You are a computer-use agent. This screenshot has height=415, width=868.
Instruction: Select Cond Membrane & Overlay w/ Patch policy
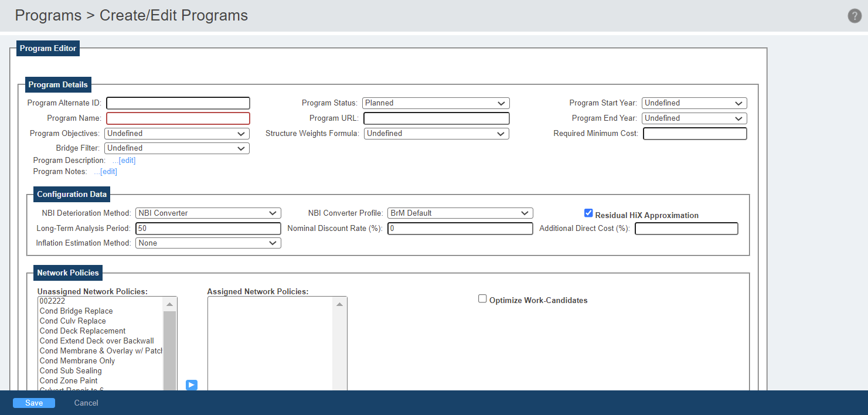point(100,351)
